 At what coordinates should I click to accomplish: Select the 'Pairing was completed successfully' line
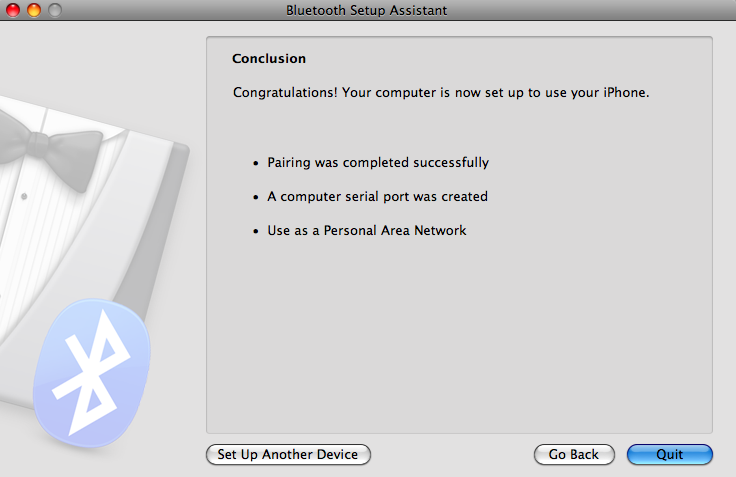378,162
